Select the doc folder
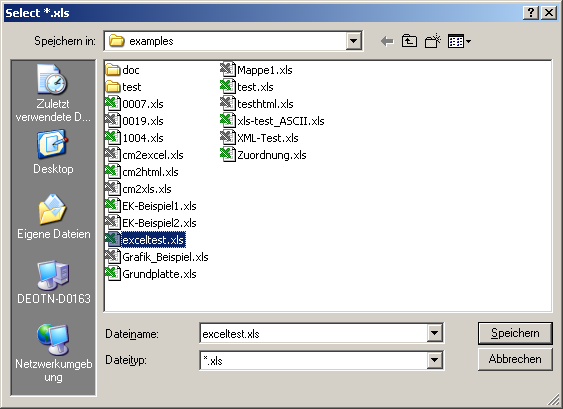Screen dimensions: 563x409 coord(122,70)
